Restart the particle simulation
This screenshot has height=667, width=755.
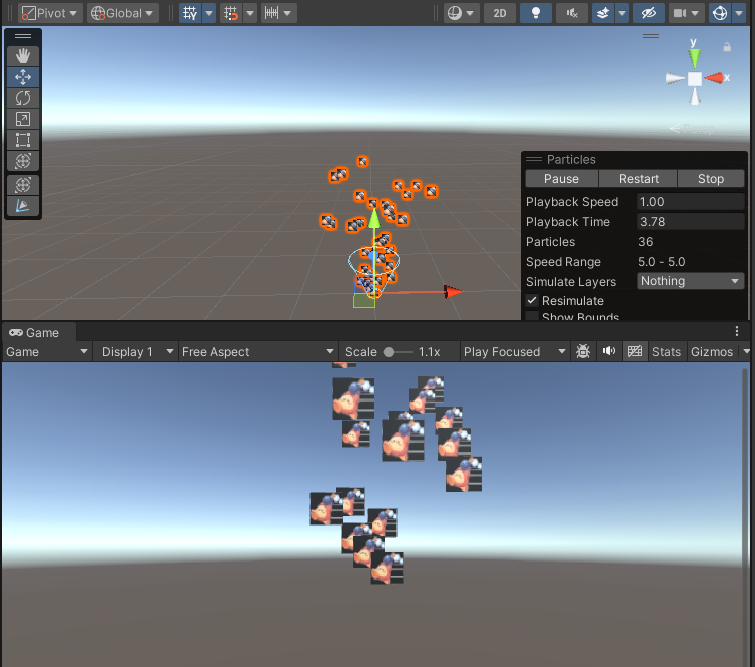coord(638,179)
